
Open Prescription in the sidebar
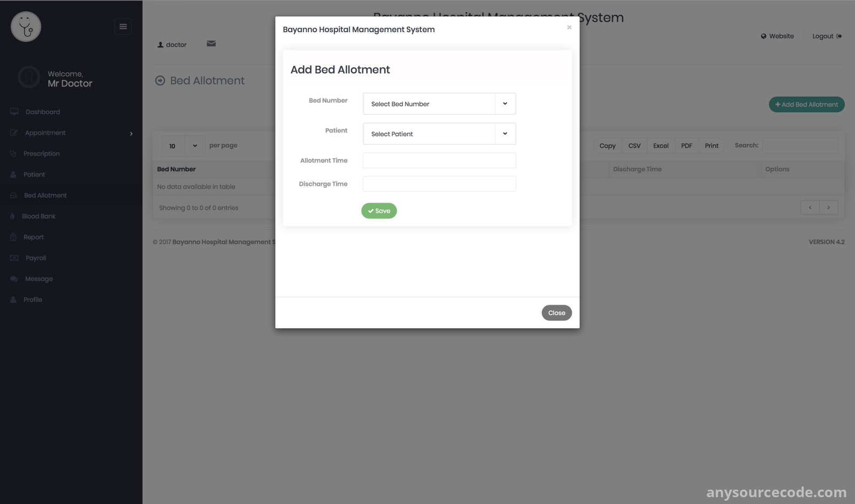[42, 153]
